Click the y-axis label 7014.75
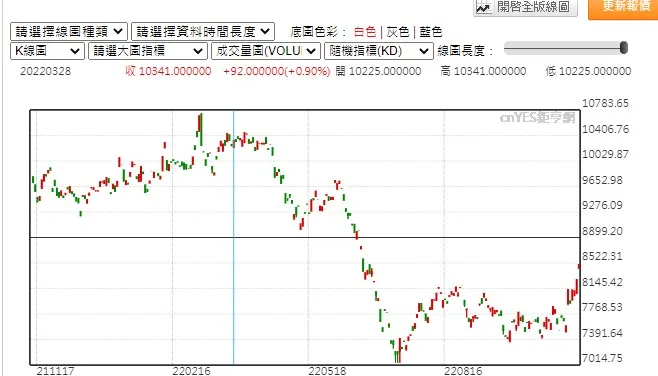 (603, 358)
